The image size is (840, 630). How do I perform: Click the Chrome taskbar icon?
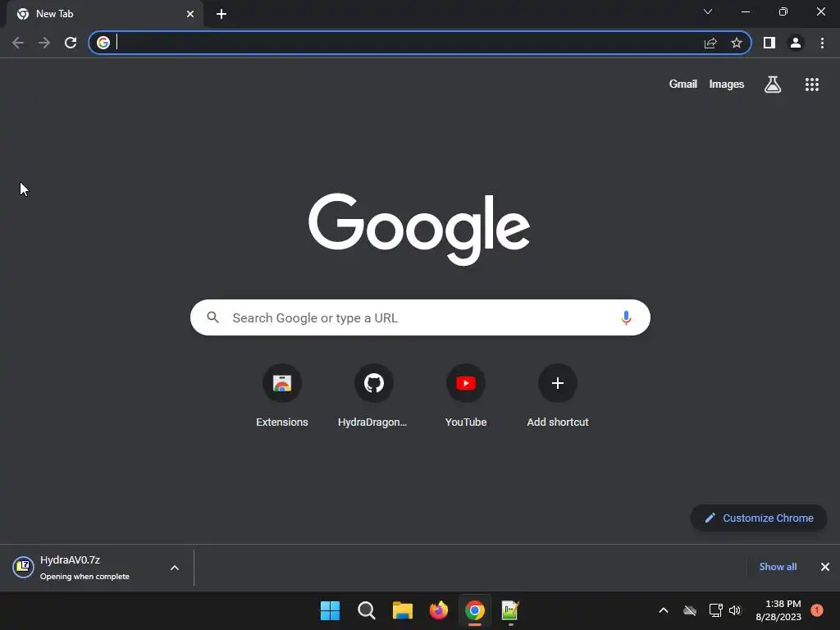[475, 610]
